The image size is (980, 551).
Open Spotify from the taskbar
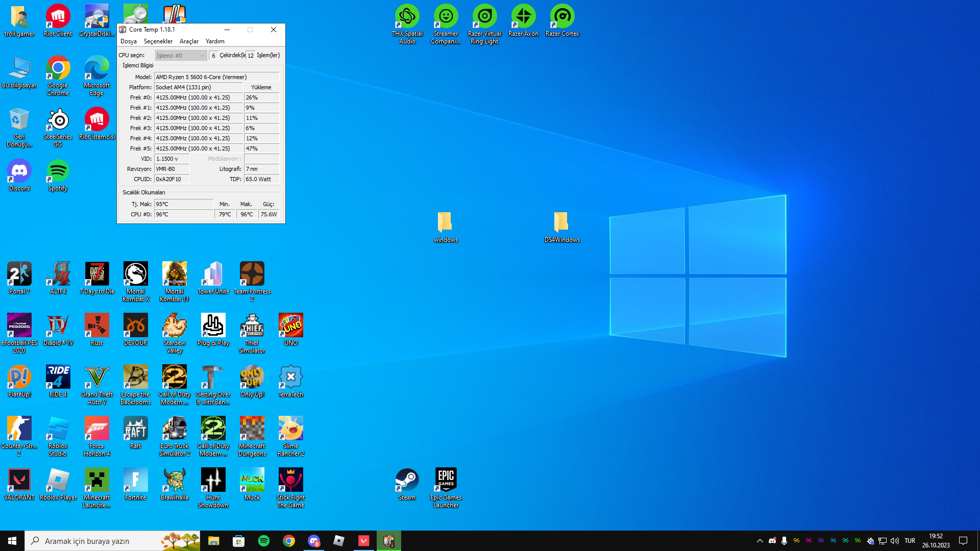pyautogui.click(x=263, y=541)
